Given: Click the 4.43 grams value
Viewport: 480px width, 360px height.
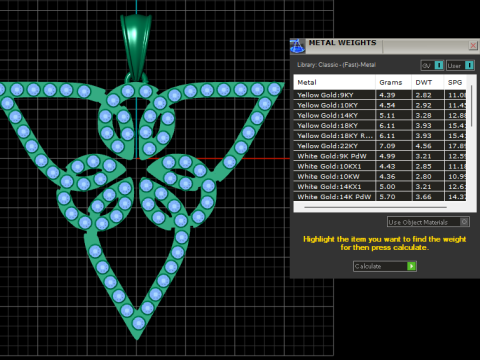Looking at the screenshot, I should coord(387,166).
